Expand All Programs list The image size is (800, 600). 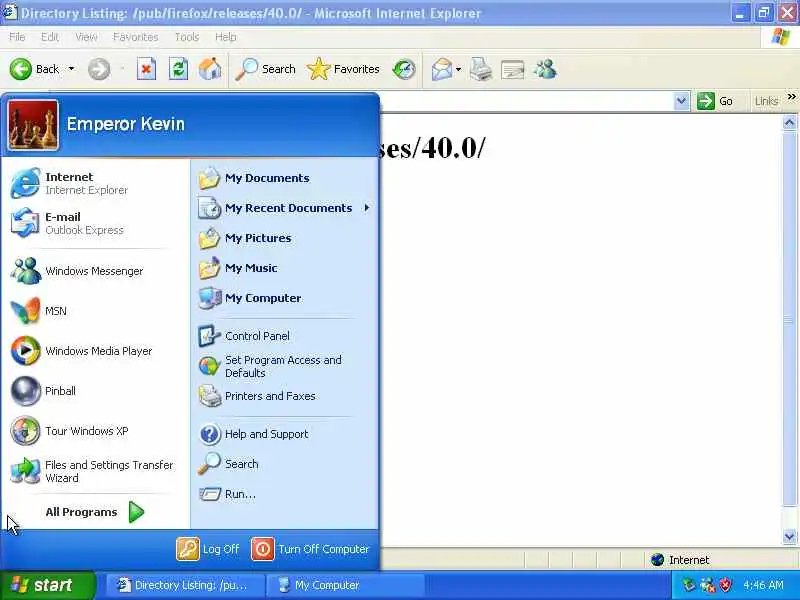pyautogui.click(x=95, y=512)
